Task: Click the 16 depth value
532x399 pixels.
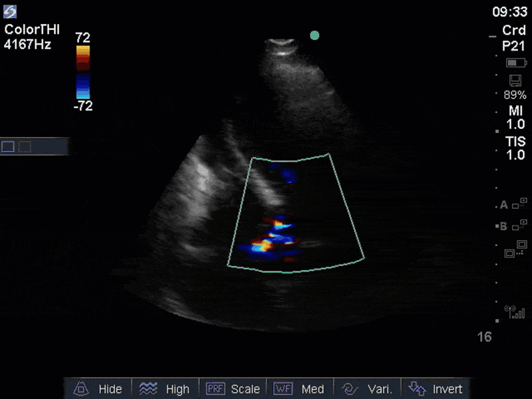Action: [484, 337]
